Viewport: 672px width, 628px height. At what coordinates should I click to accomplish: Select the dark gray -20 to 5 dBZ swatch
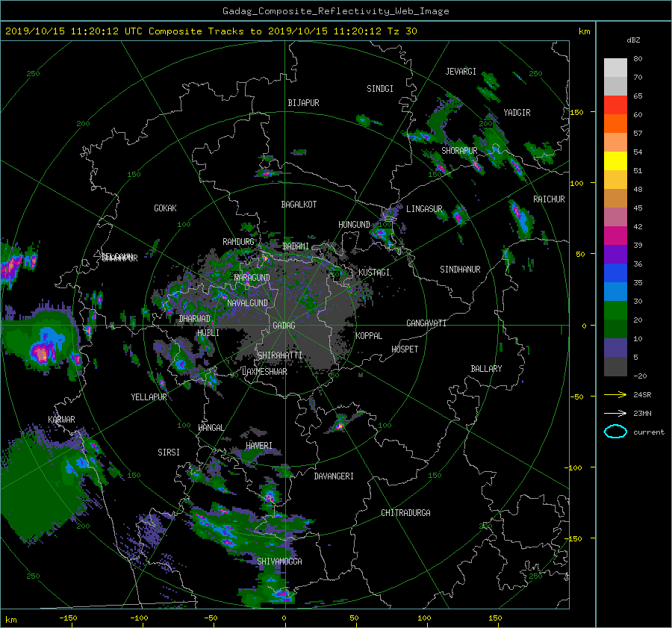point(615,367)
